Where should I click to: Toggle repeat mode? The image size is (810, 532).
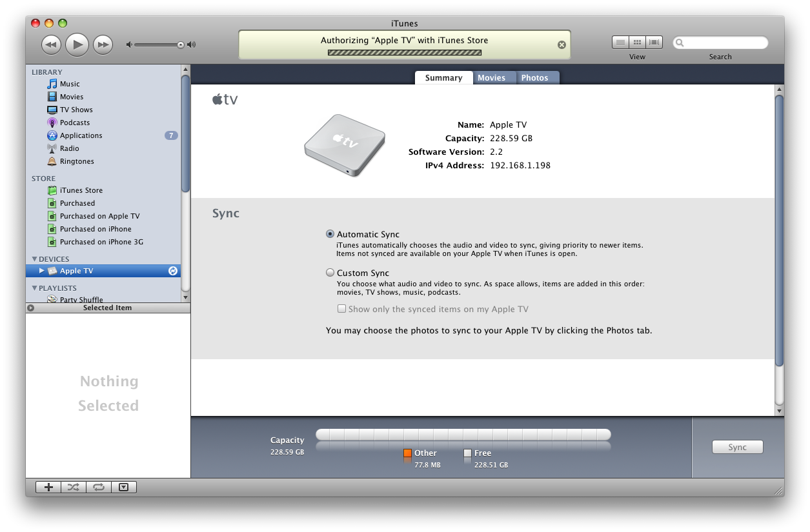pos(99,488)
